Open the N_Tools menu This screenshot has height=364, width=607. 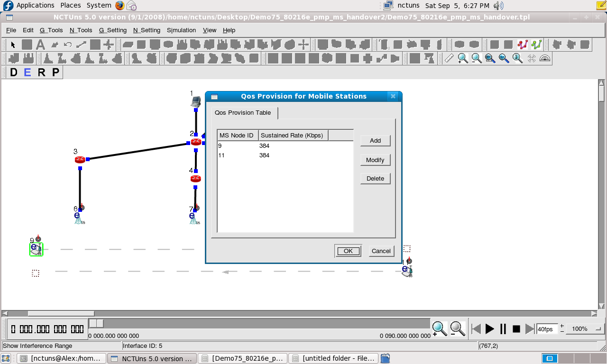point(81,30)
